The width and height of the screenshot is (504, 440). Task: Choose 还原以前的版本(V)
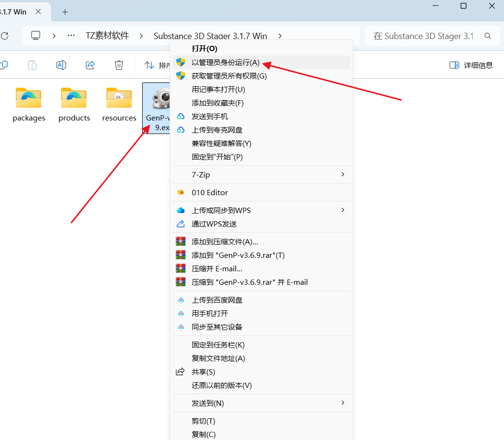point(261,386)
